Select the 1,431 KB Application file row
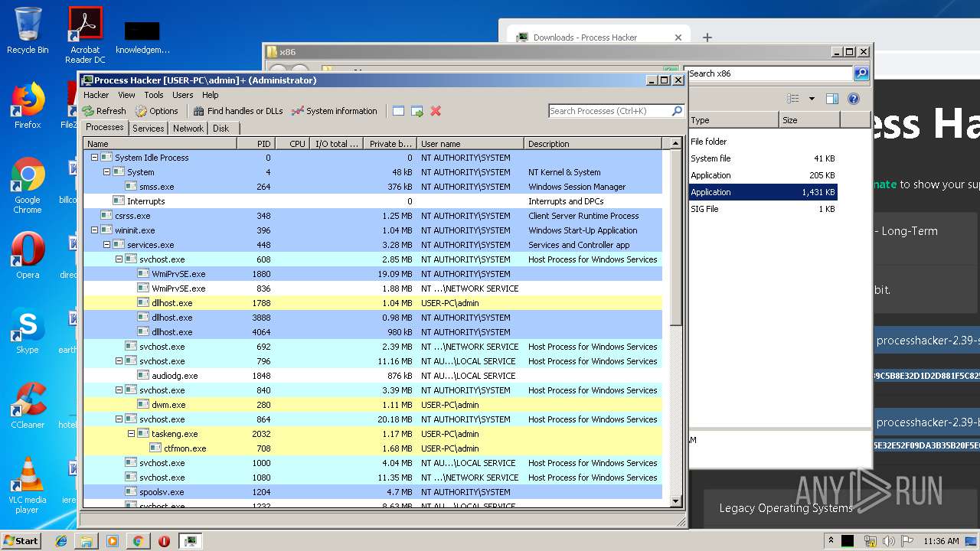Viewport: 980px width, 551px height. point(763,192)
